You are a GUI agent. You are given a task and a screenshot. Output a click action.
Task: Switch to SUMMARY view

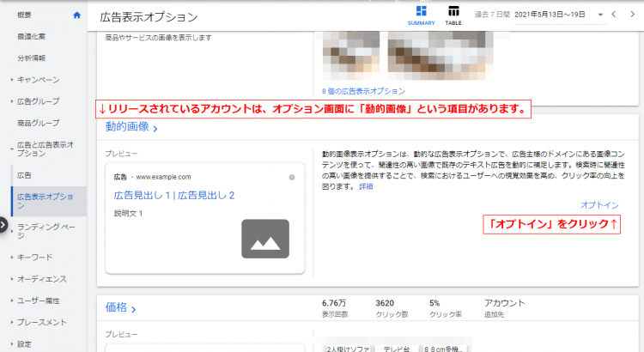coord(421,15)
